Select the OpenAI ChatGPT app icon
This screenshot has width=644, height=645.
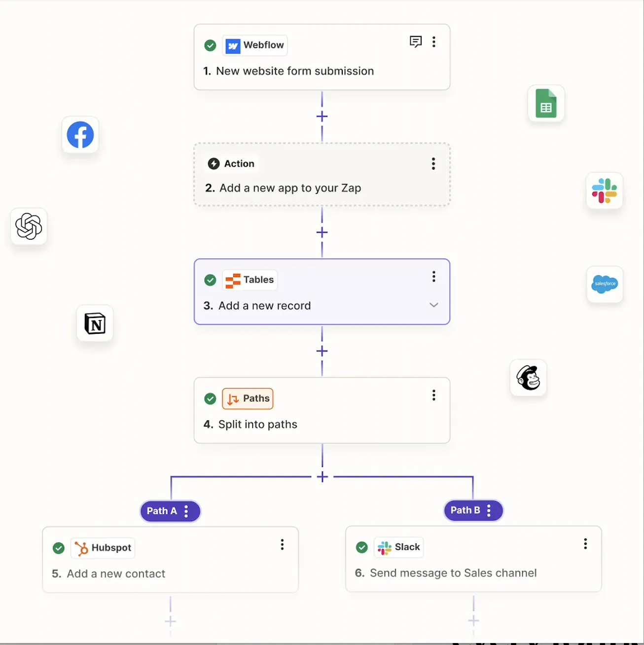[29, 226]
